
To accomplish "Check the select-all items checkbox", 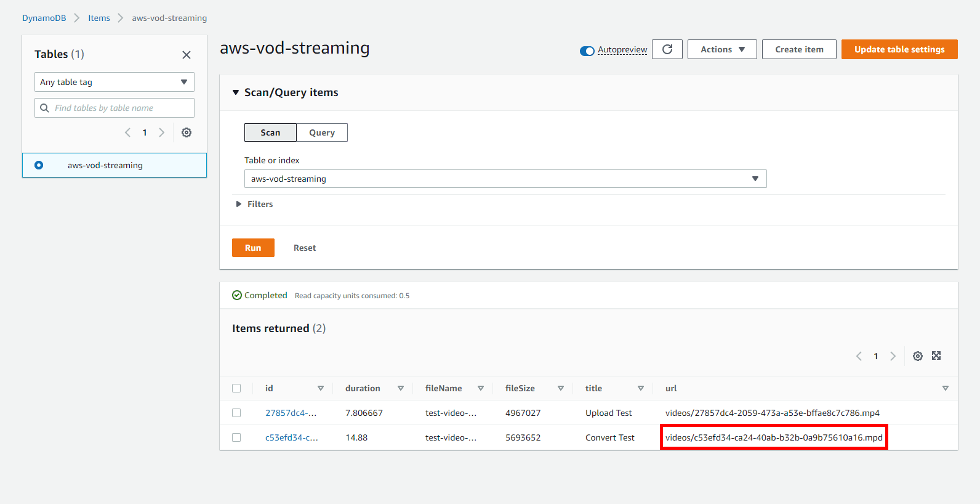I will point(236,388).
